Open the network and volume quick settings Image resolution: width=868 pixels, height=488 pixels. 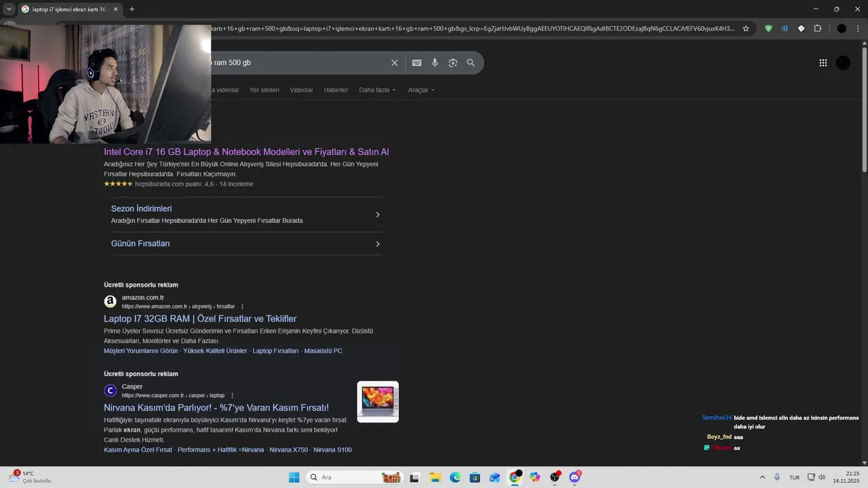[x=816, y=477]
